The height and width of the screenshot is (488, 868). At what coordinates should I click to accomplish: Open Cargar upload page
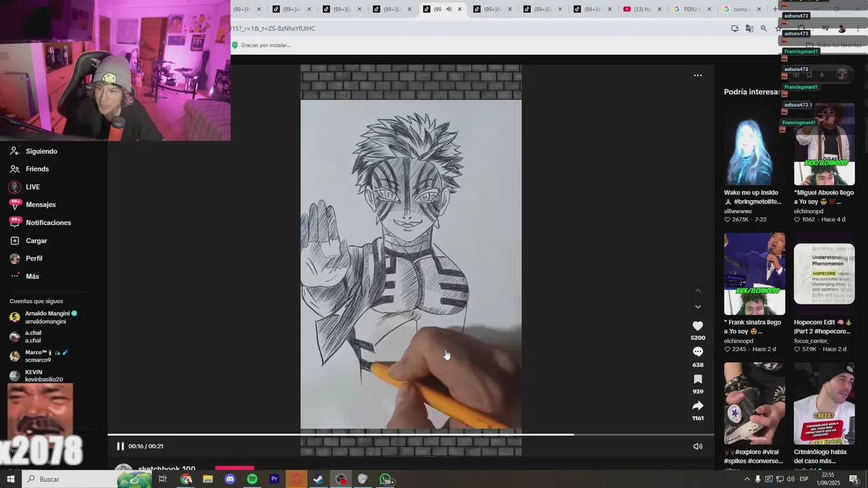36,241
